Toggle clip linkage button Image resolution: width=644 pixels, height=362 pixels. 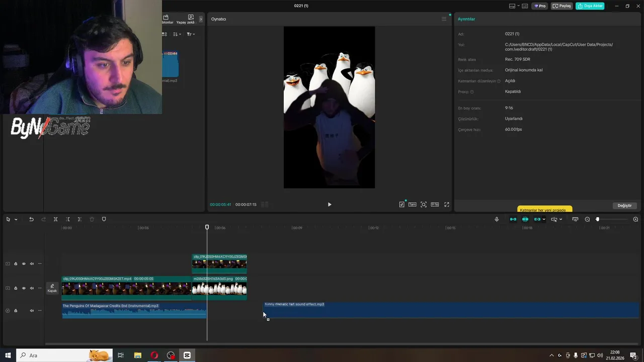pos(537,219)
